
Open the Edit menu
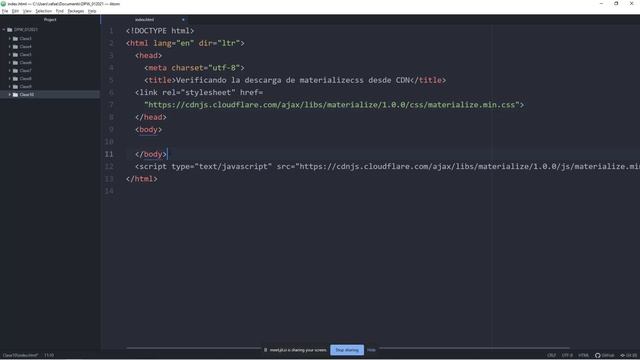click(16, 11)
